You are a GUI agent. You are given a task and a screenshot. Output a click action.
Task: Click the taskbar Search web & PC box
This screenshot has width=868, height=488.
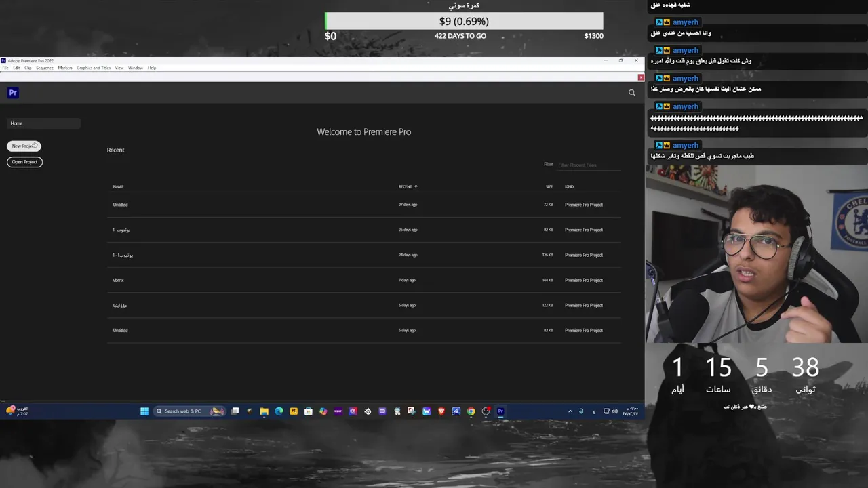[x=189, y=411]
